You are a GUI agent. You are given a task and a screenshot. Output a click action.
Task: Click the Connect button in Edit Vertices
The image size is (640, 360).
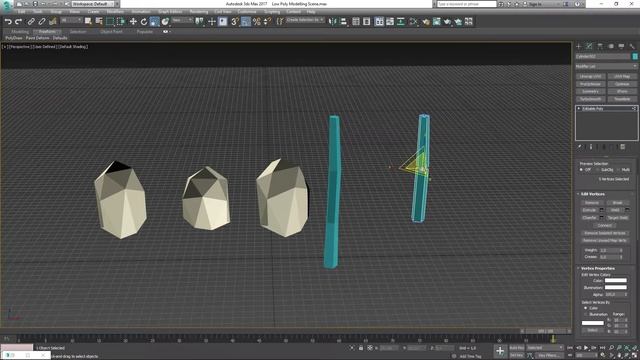click(x=604, y=225)
